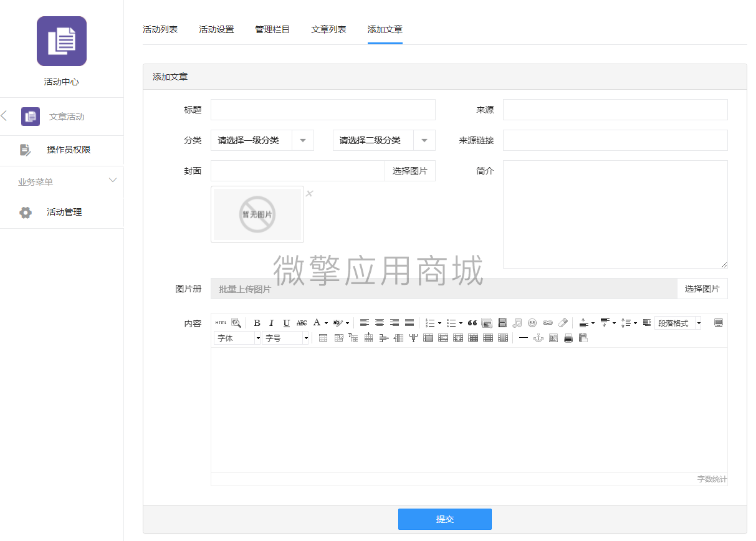This screenshot has height=541, width=756.
Task: Focus the 标题 title input field
Action: pyautogui.click(x=323, y=110)
